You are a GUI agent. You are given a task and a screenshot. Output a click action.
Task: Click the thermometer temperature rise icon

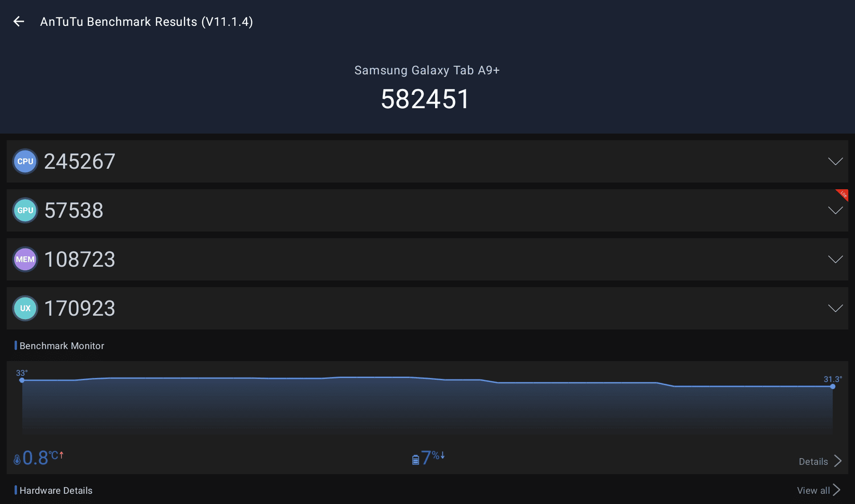[x=17, y=459]
